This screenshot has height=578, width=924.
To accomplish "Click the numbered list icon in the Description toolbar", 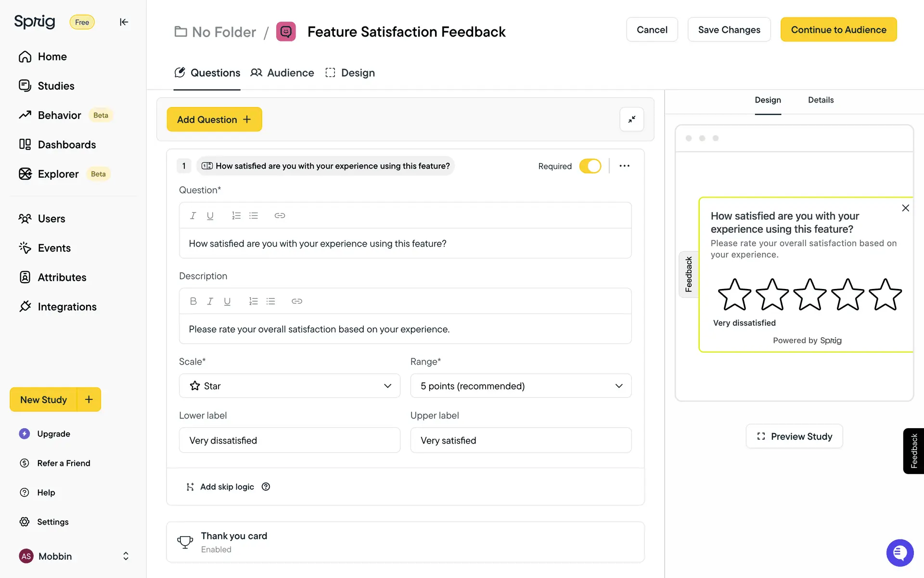I will click(253, 301).
